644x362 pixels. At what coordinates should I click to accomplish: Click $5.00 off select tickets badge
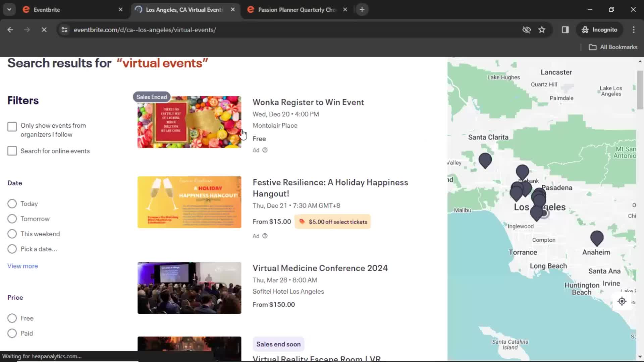tap(332, 222)
